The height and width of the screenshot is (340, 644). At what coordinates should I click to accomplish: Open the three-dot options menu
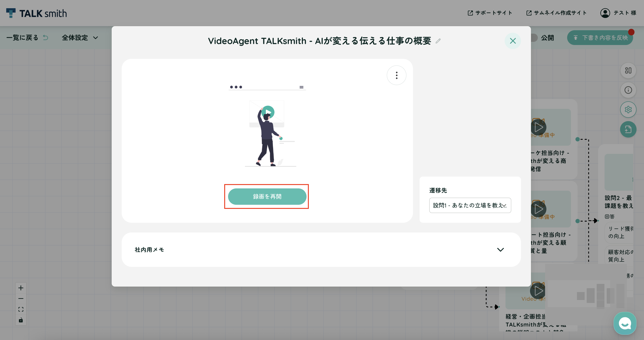click(397, 75)
